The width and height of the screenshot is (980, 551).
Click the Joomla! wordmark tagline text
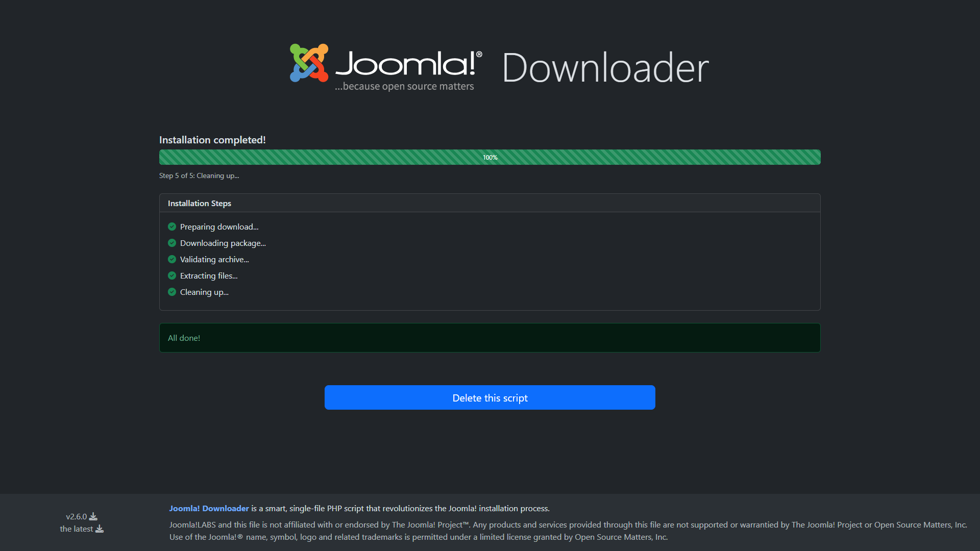click(x=404, y=86)
